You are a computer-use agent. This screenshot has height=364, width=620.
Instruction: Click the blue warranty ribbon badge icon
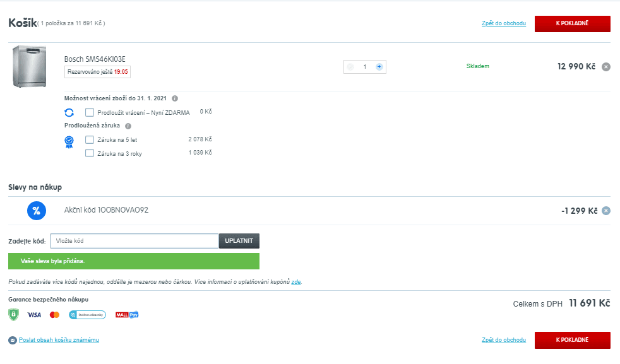(69, 142)
